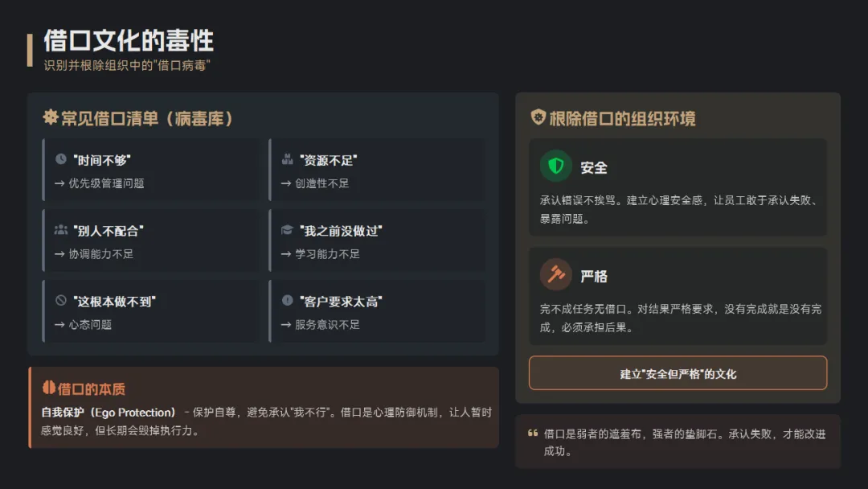Viewport: 868px width, 489px height.
Task: Click the gear icon beside 常见借口清单
Action: (x=51, y=117)
